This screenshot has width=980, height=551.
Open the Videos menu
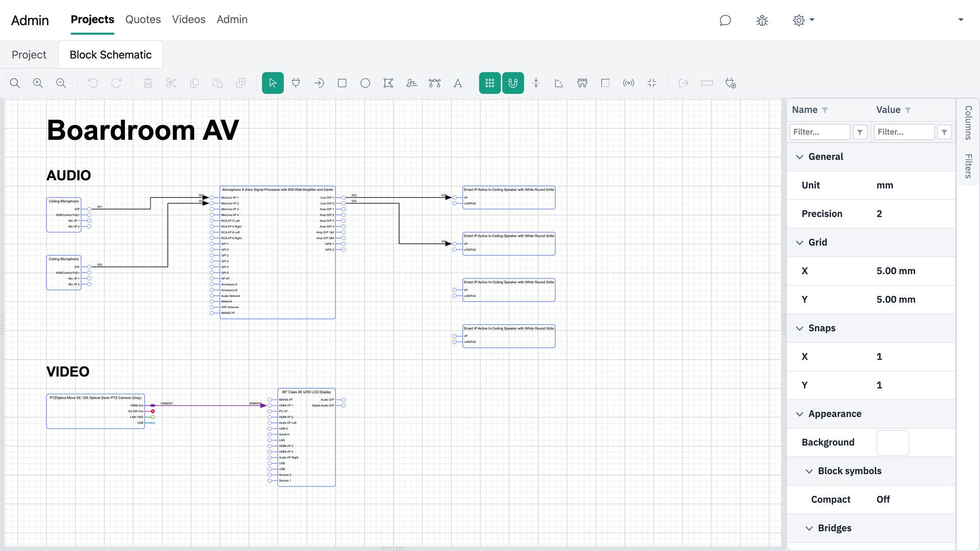189,19
